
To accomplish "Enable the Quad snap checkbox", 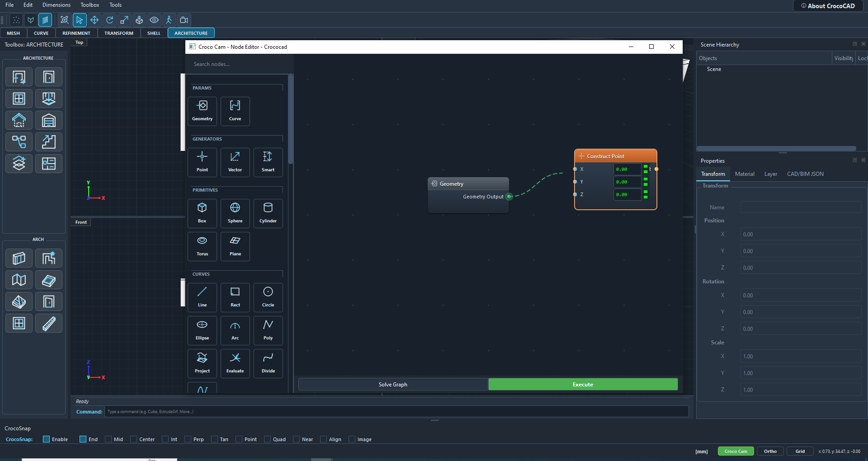I will click(267, 439).
